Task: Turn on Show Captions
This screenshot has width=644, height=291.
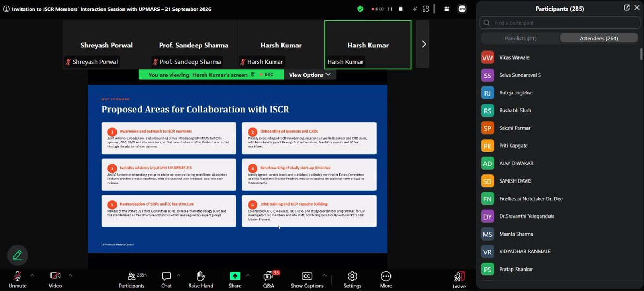Action: [307, 280]
